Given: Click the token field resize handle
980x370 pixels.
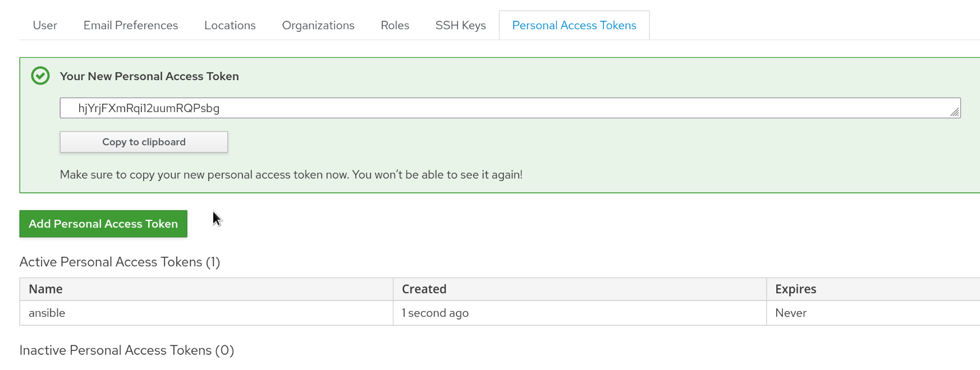Looking at the screenshot, I should pos(955,112).
